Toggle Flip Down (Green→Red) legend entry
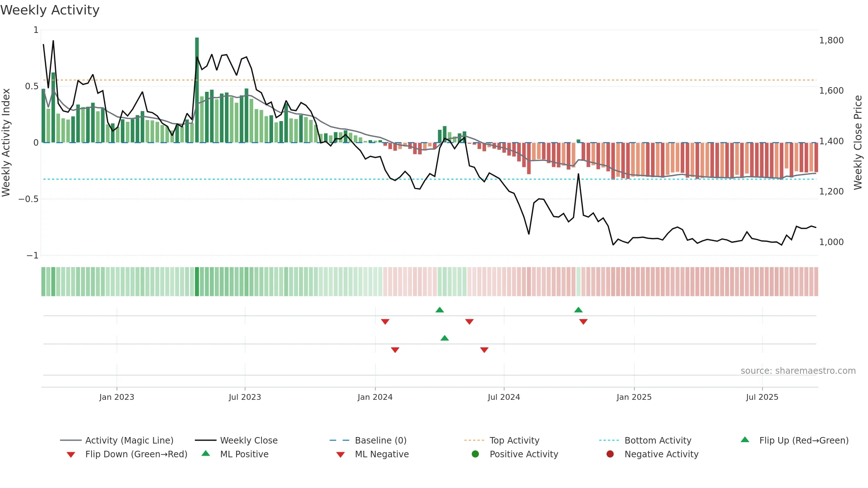Screen dimensions: 868x488 [127, 454]
